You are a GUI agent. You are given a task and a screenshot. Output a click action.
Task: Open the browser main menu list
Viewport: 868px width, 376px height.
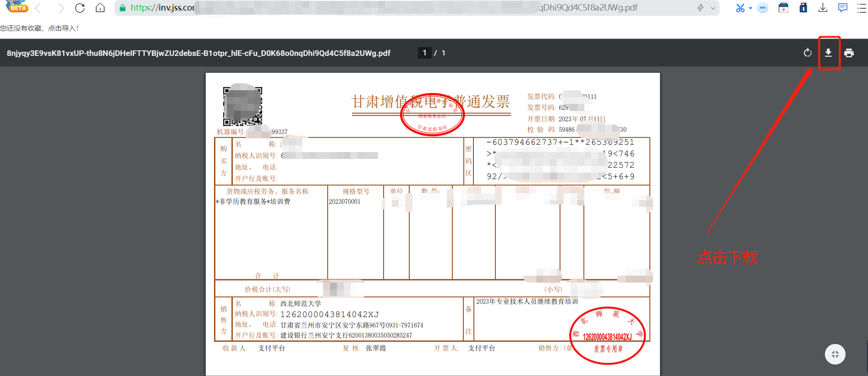[862, 8]
